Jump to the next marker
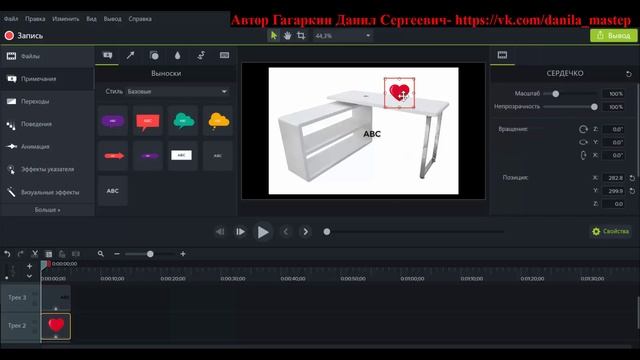 point(306,232)
